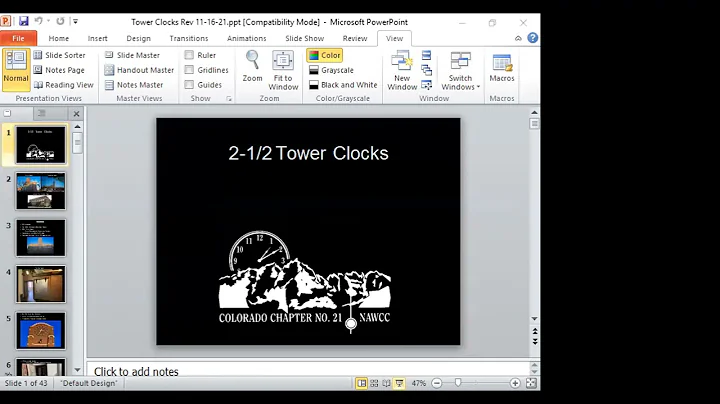Click thumbnail pane scroll down arrow
720x404 pixels.
pyautogui.click(x=77, y=370)
